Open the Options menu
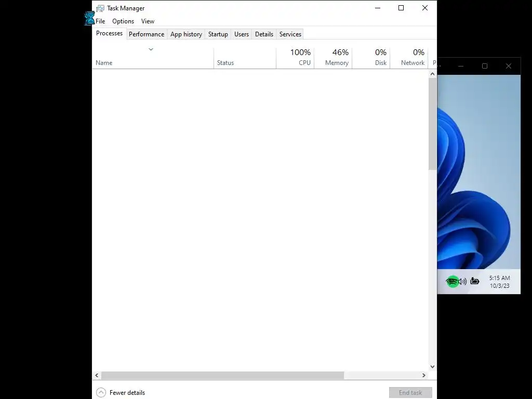The height and width of the screenshot is (399, 532). (x=123, y=21)
